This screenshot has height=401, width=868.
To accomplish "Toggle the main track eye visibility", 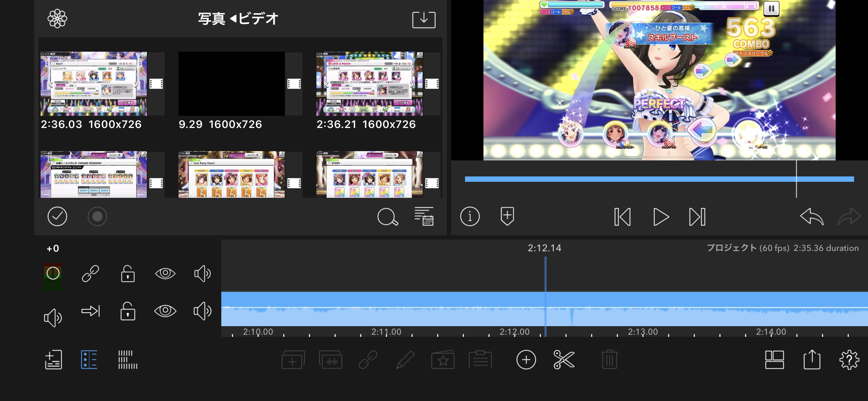I will click(165, 311).
